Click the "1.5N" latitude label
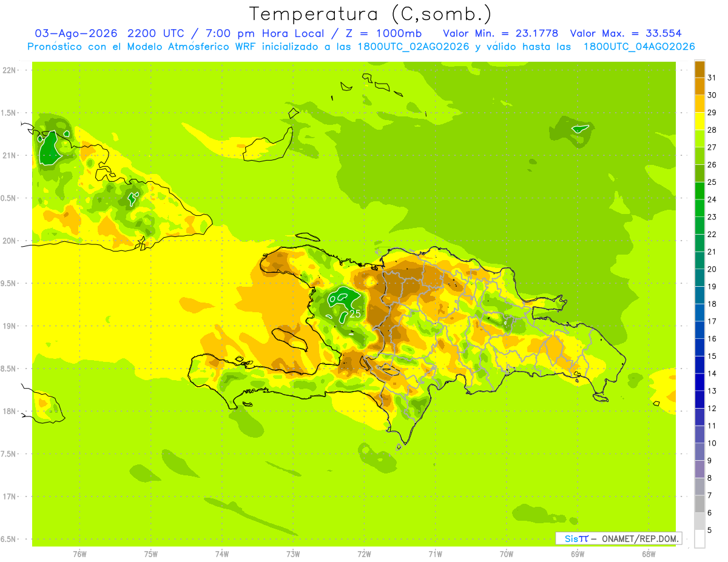The height and width of the screenshot is (562, 728). click(x=10, y=113)
